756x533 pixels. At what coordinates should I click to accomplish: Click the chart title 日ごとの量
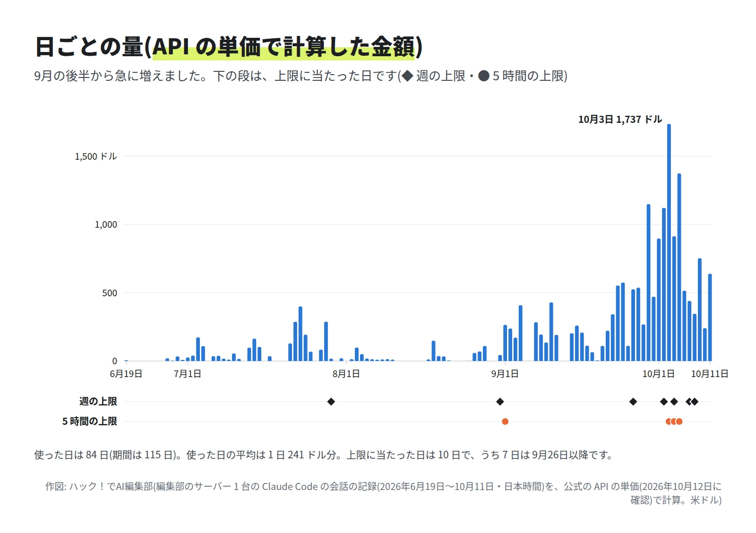tap(229, 46)
